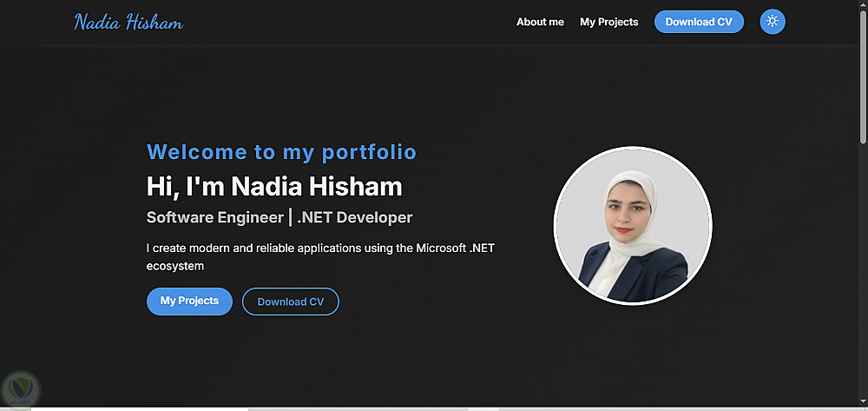Screen dimensions: 868x411
Task: Click the 'Hi, I'm Nadia Hisham' heading
Action: [274, 186]
